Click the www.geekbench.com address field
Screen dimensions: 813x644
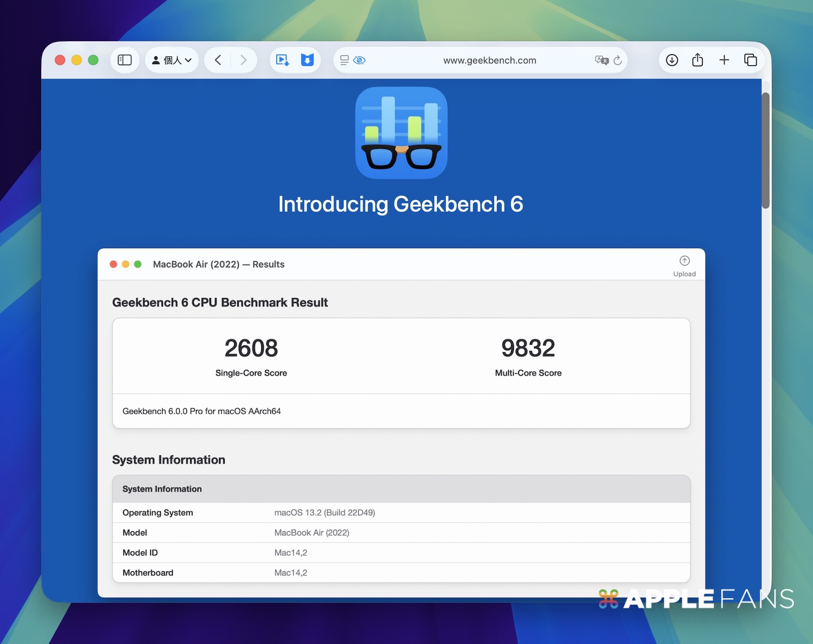pos(489,60)
